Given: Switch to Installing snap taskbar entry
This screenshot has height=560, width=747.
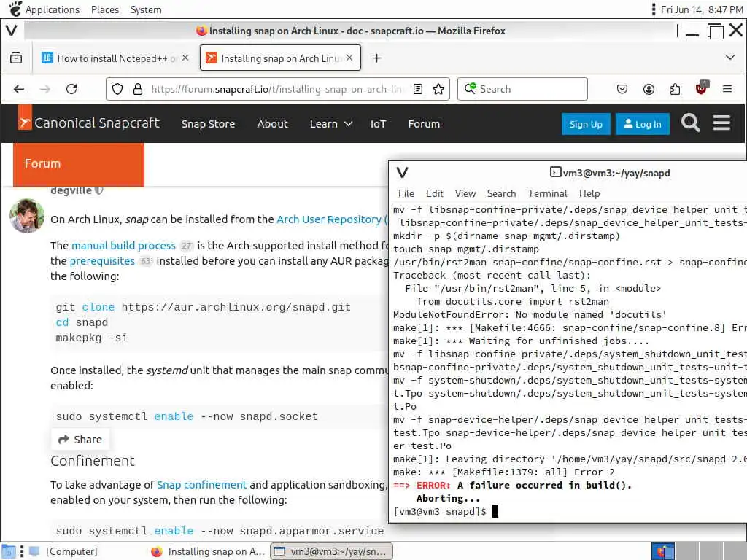Looking at the screenshot, I should 208,551.
